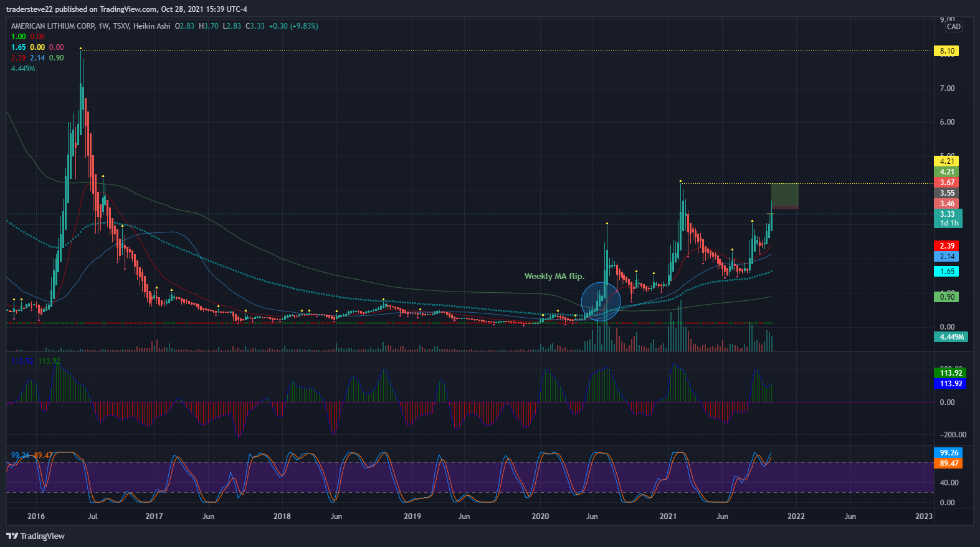Click the 40.00 stochastic axis value
This screenshot has width=980, height=547.
click(x=949, y=483)
